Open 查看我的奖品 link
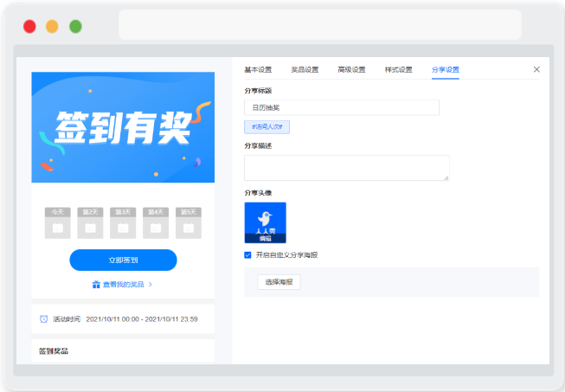Viewport: 565px width, 392px height. click(124, 285)
